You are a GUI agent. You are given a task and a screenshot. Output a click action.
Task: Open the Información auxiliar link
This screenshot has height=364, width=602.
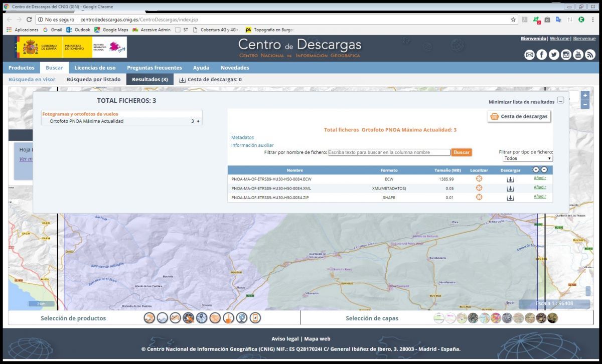[x=252, y=145]
